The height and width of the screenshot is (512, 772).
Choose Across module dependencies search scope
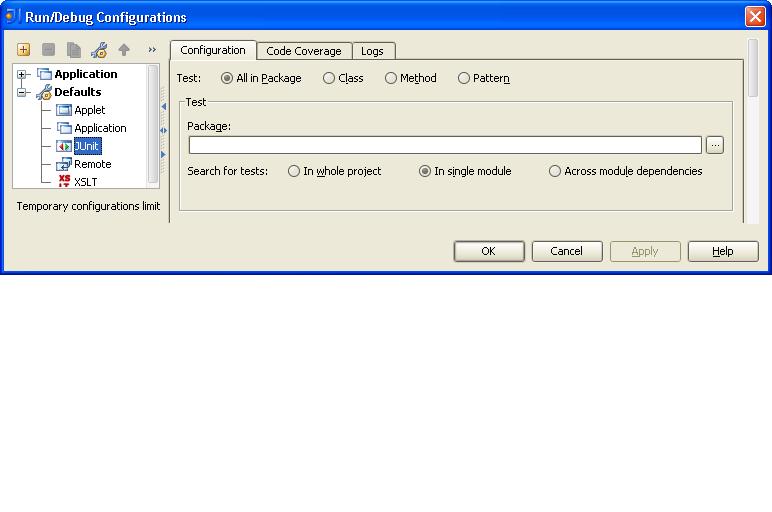[554, 171]
